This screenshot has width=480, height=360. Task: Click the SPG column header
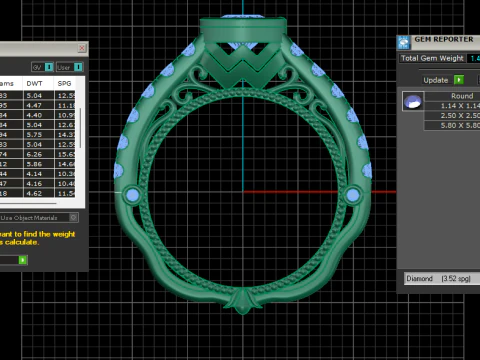(64, 83)
